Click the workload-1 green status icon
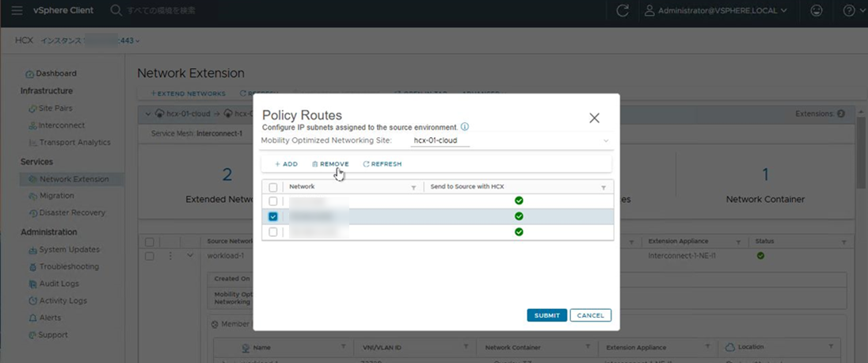This screenshot has height=363, width=868. pyautogui.click(x=760, y=256)
